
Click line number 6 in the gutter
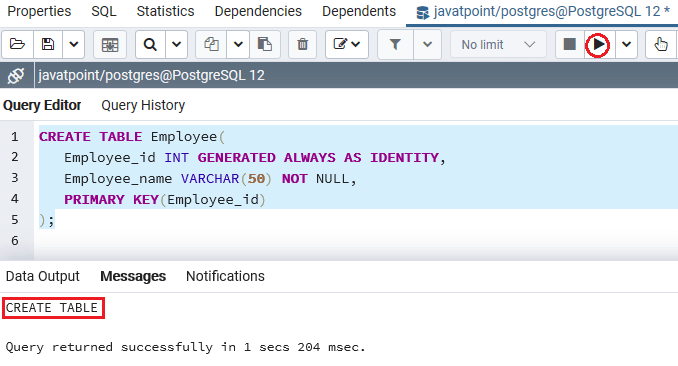point(15,241)
